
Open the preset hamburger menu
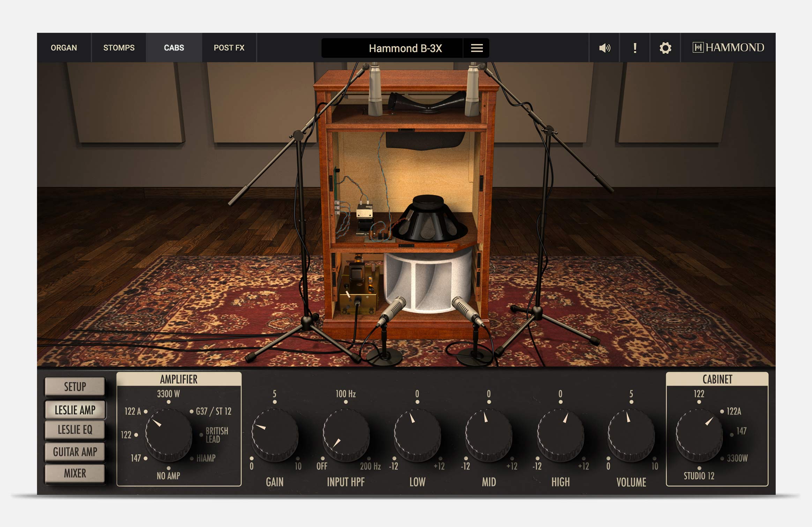click(477, 48)
